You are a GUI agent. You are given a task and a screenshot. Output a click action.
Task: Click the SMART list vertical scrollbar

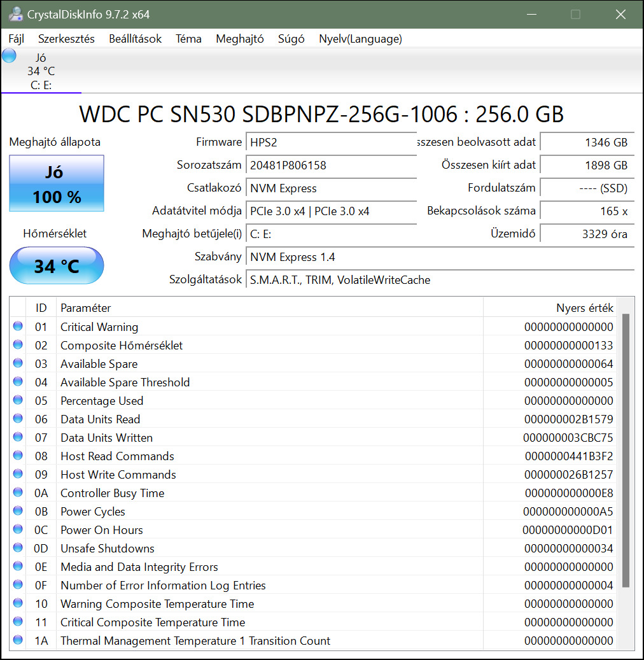(626, 451)
